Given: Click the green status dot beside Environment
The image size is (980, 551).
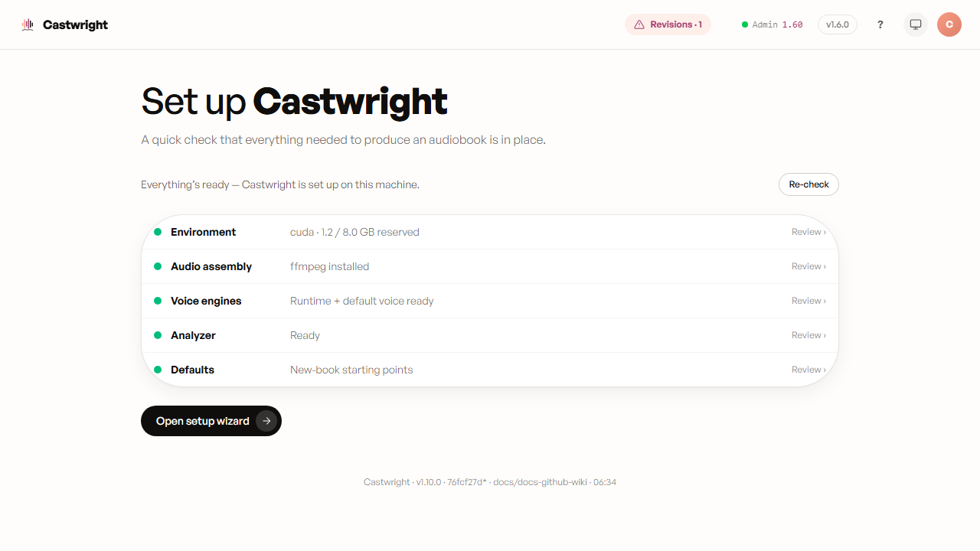Looking at the screenshot, I should pyautogui.click(x=158, y=232).
